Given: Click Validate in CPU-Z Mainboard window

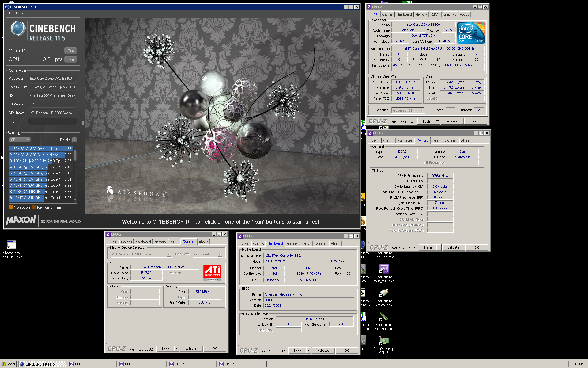Looking at the screenshot, I should click(x=323, y=351).
